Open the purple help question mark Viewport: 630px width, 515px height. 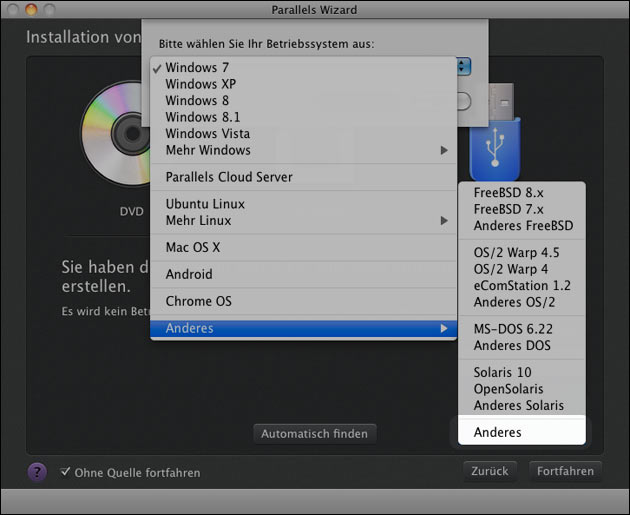(37, 472)
